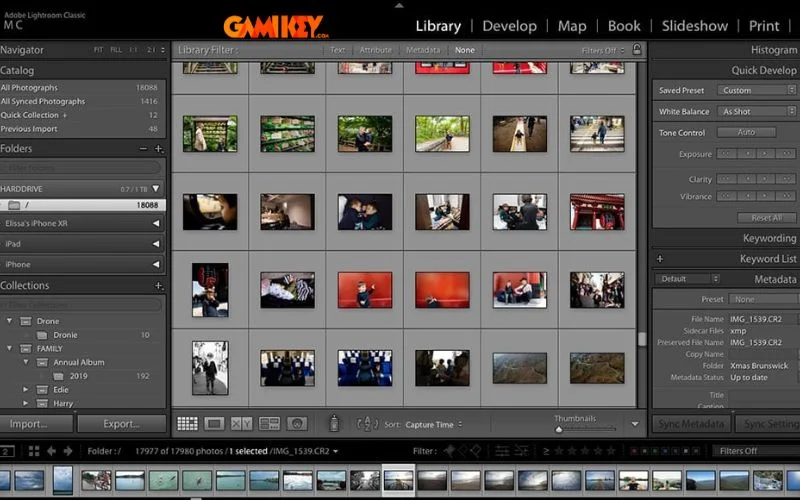Open the Print module

tap(764, 26)
